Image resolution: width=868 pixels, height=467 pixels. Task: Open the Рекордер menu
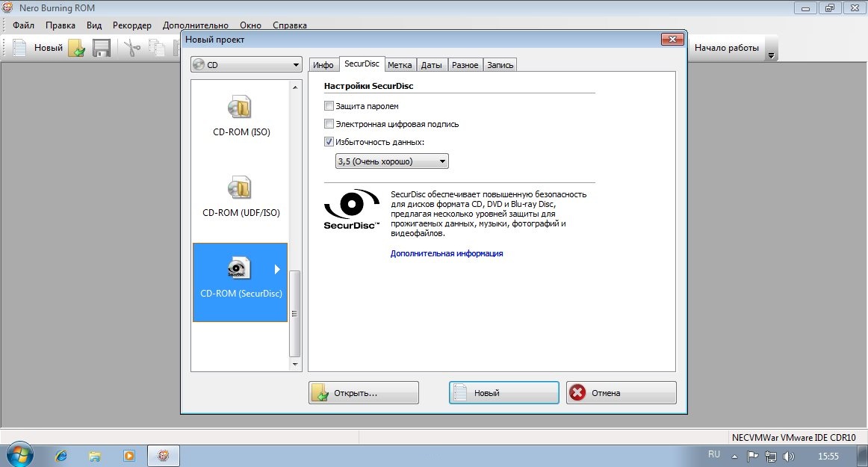point(131,25)
